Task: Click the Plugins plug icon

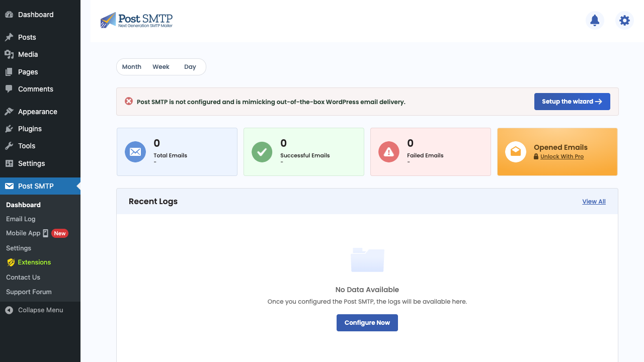Action: coord(9,129)
